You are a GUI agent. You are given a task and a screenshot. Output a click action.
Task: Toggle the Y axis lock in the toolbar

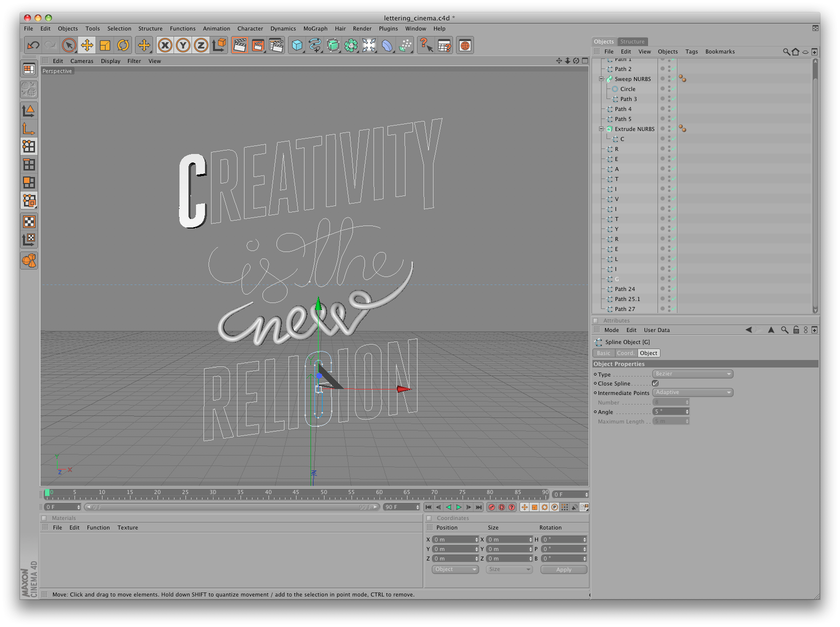coord(183,45)
